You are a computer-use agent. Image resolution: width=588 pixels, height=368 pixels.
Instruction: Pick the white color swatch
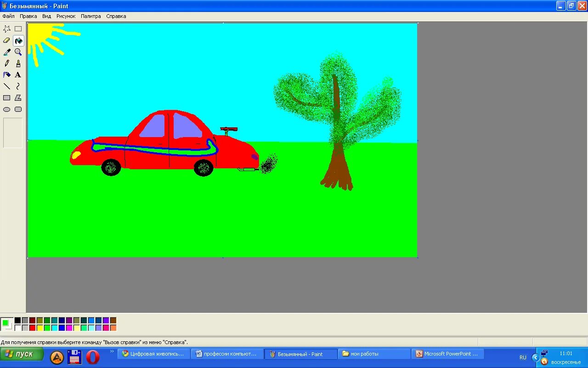point(17,328)
